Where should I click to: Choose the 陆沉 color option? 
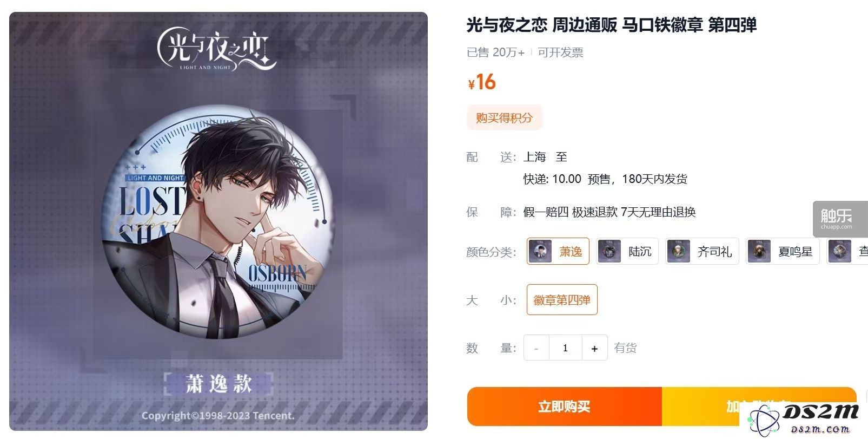point(627,251)
